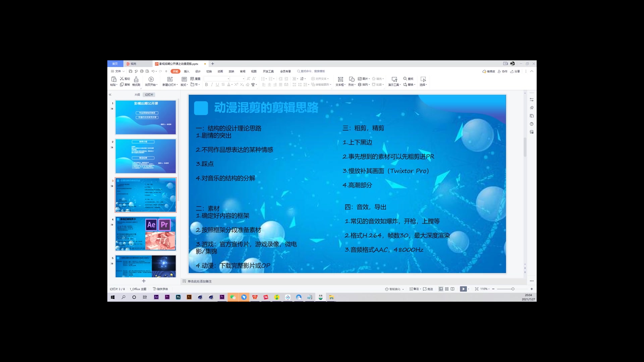Open the 插入 Insert tab
This screenshot has width=644, height=362.
point(187,71)
